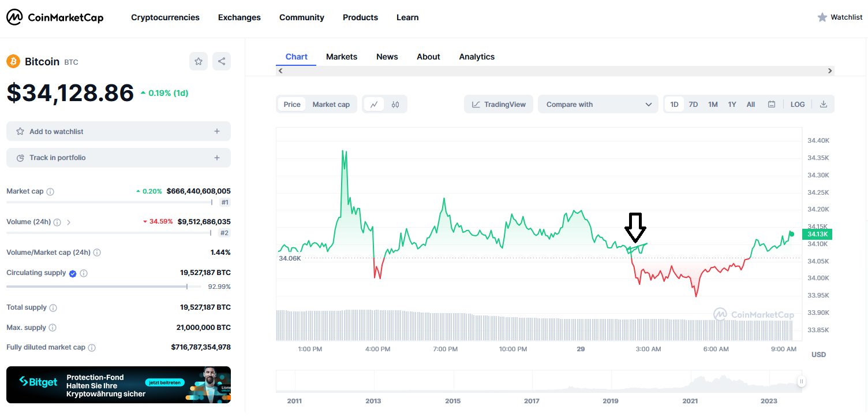The height and width of the screenshot is (416, 868).
Task: Click the $666,440,608,005 market cap value
Action: tap(199, 191)
